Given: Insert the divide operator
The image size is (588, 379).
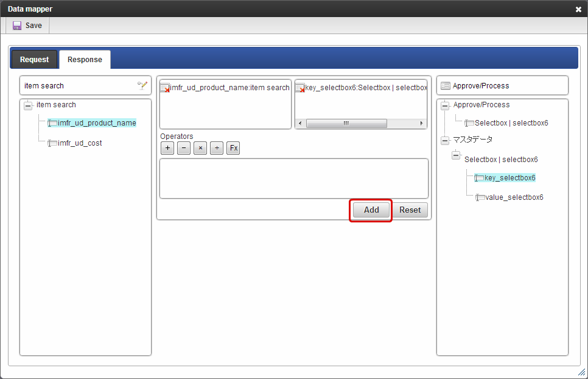Looking at the screenshot, I should pyautogui.click(x=217, y=148).
